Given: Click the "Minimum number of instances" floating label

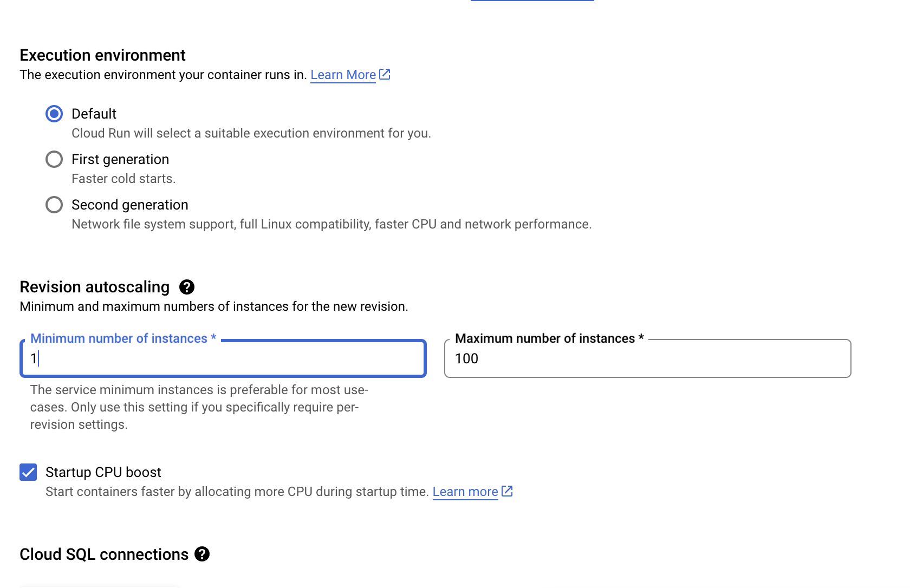Looking at the screenshot, I should coord(119,338).
